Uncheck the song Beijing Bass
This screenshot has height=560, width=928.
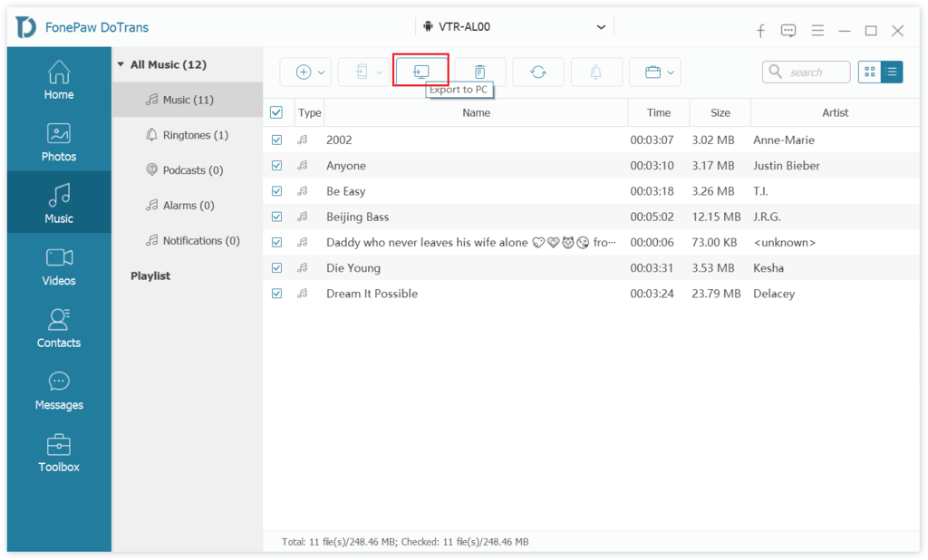276,217
